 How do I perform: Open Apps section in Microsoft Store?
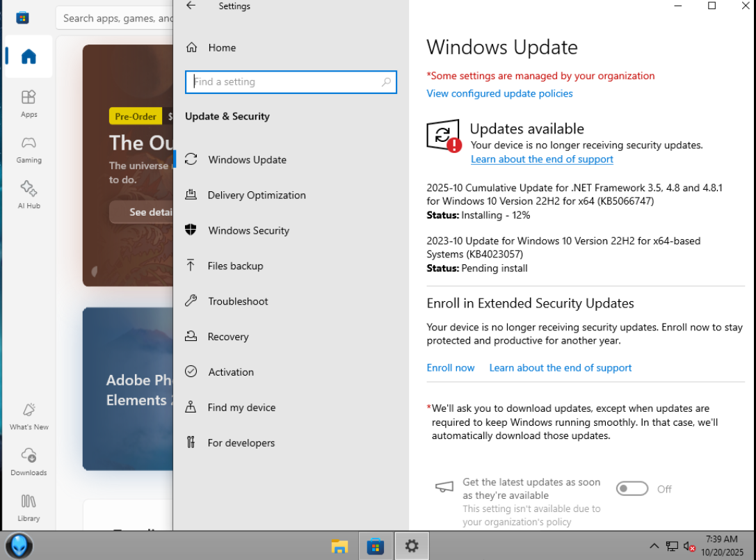click(29, 103)
